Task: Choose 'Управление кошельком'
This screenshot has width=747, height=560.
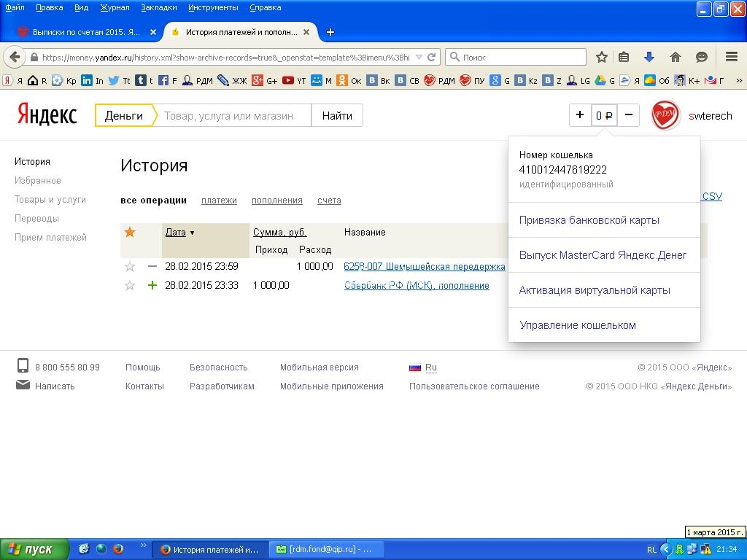Action: [578, 325]
